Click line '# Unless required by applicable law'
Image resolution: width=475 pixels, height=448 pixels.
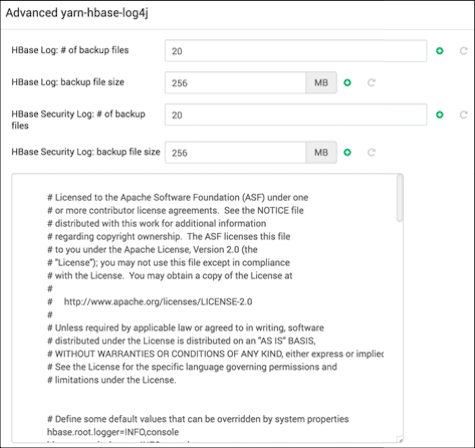(185, 328)
